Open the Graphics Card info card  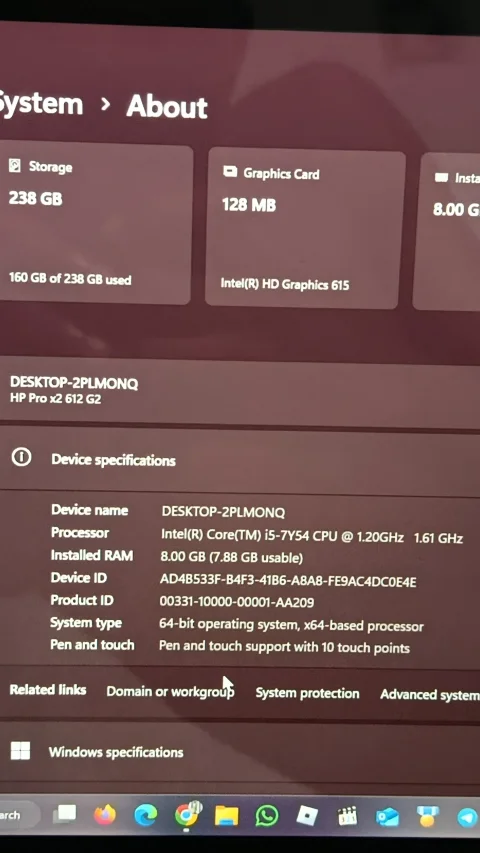[x=306, y=228]
